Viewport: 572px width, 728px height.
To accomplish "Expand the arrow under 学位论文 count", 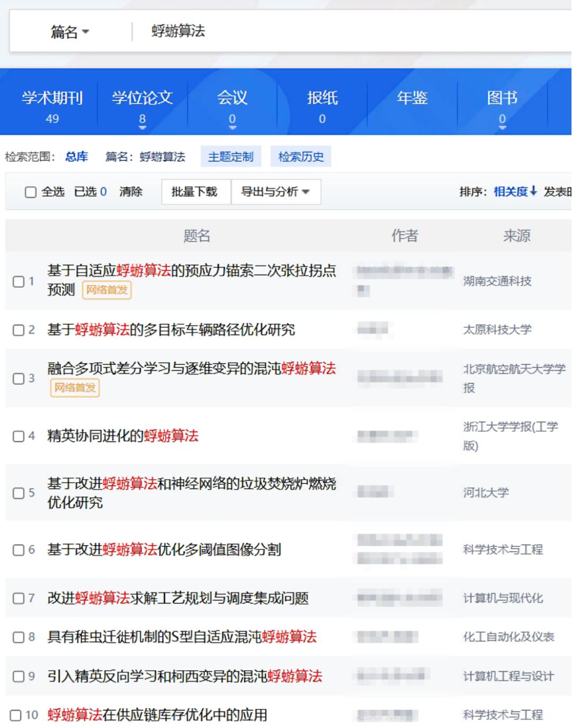I will click(x=142, y=128).
